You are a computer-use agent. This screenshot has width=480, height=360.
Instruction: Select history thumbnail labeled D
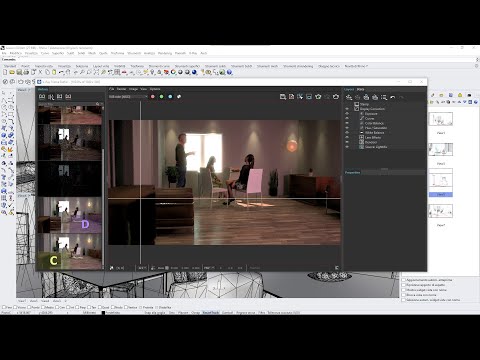pos(70,215)
